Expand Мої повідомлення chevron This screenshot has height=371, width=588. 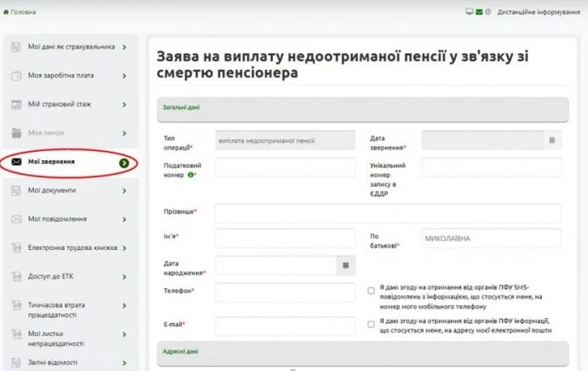coord(124,219)
